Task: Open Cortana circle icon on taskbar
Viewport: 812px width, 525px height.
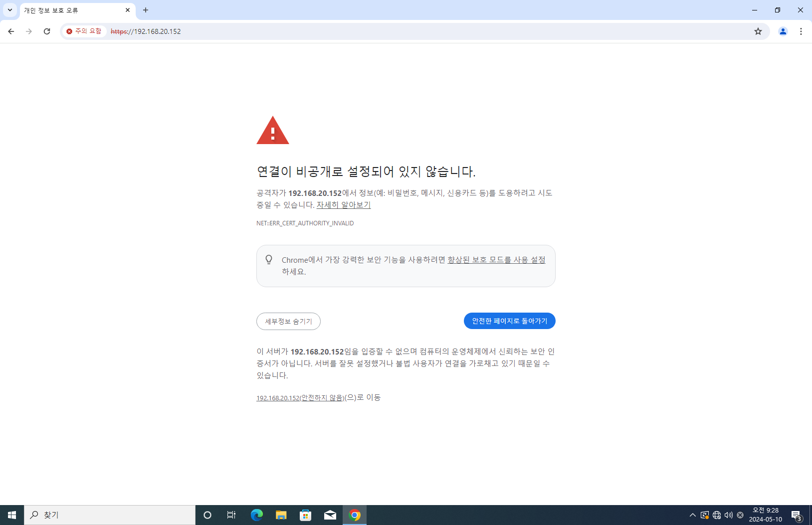Action: (x=207, y=515)
